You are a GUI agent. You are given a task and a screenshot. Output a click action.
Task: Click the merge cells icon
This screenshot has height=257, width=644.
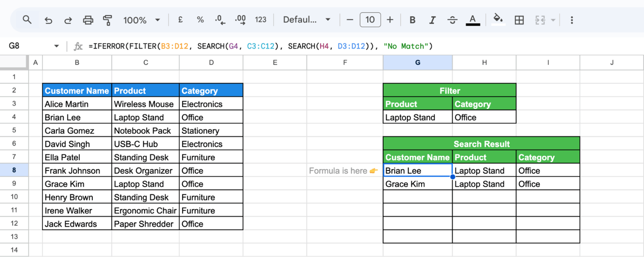pyautogui.click(x=540, y=20)
